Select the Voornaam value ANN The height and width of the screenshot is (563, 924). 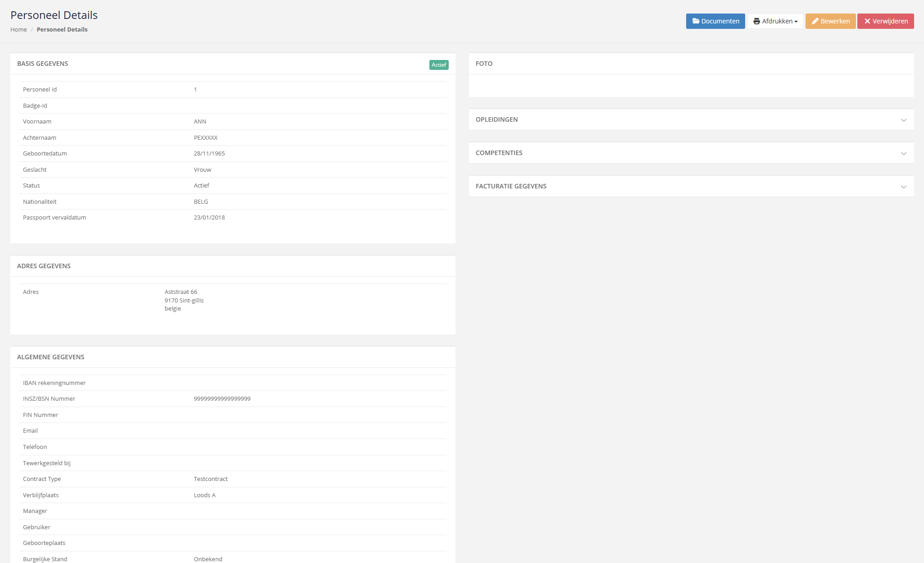click(x=200, y=122)
